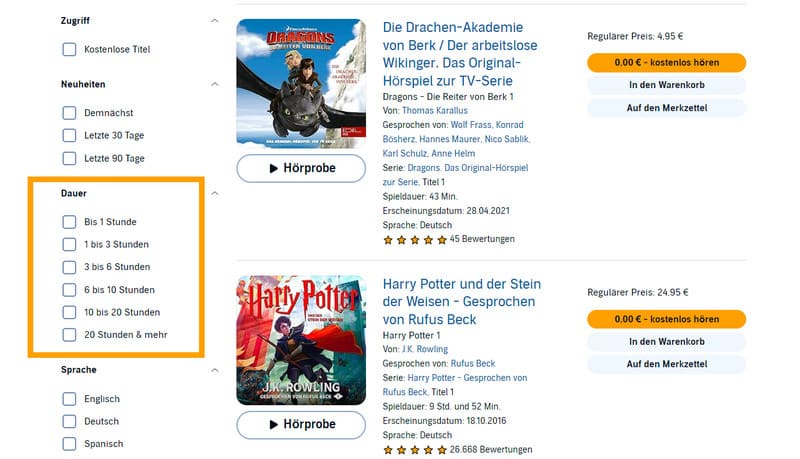800x459 pixels.
Task: Filter by Deutsch language
Action: [x=69, y=421]
